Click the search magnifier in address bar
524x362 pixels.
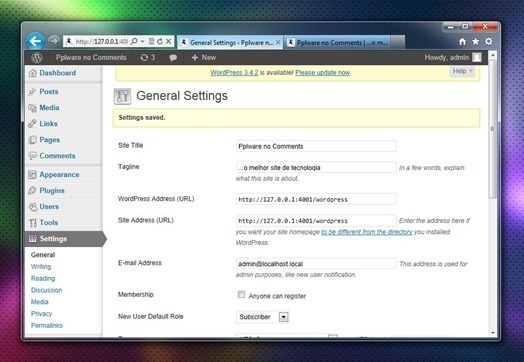click(x=134, y=41)
